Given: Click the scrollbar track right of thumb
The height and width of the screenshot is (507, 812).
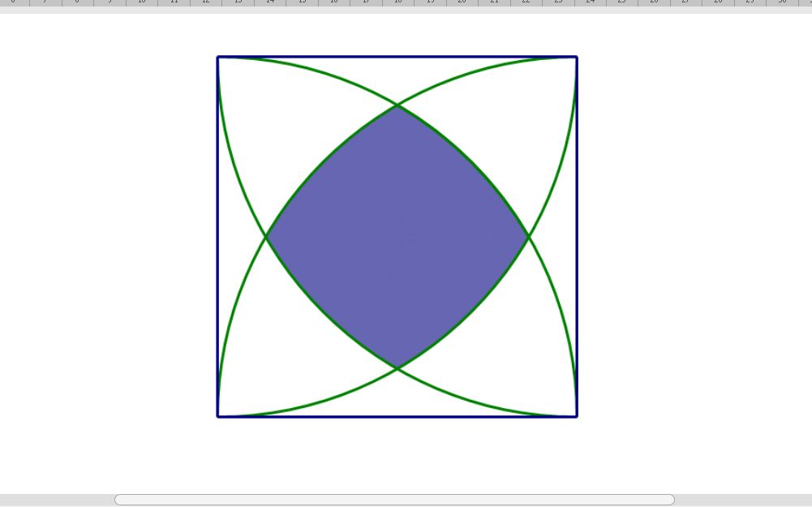Looking at the screenshot, I should coord(743,499).
